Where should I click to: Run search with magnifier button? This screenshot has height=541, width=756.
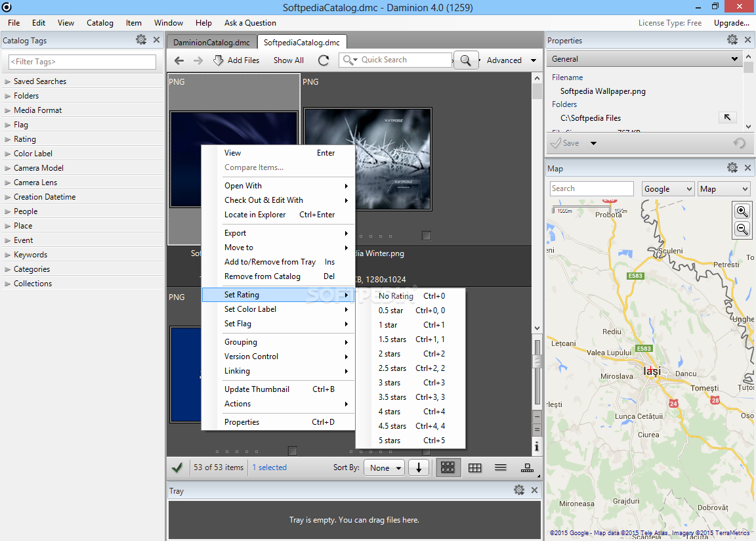(x=466, y=60)
